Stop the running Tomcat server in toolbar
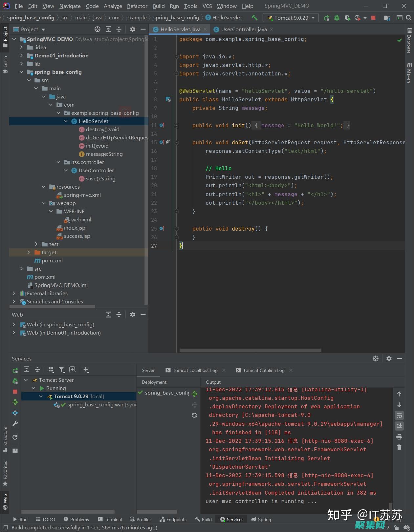Screen dimensions: 414x532 tap(373, 18)
